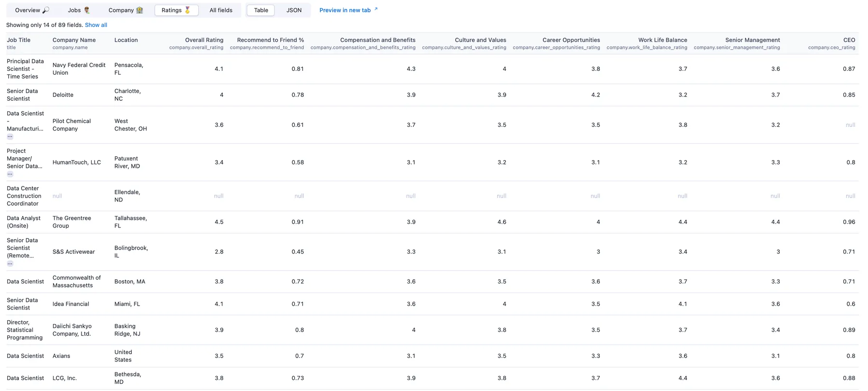Select Navy Federal Credit Union cell

pos(79,69)
